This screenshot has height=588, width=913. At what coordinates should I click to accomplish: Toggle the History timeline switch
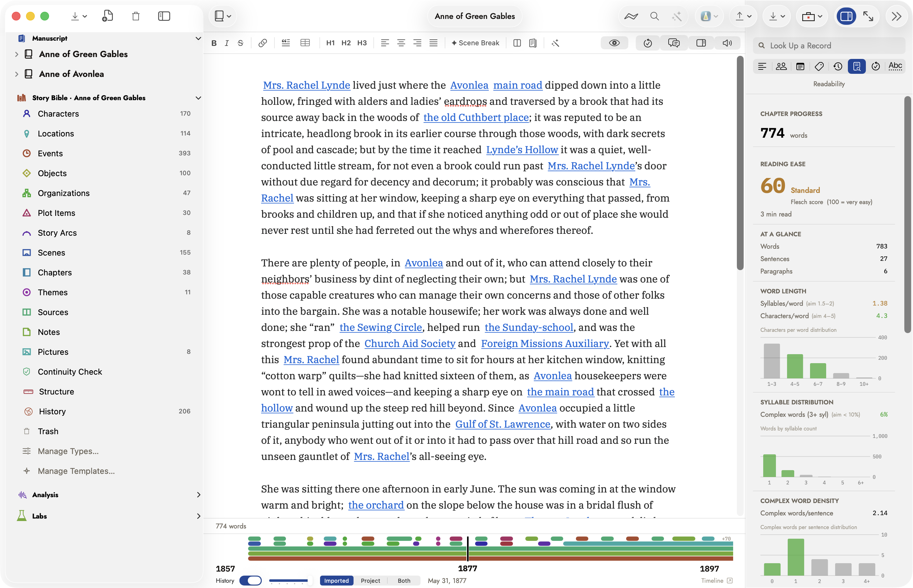tap(250, 580)
